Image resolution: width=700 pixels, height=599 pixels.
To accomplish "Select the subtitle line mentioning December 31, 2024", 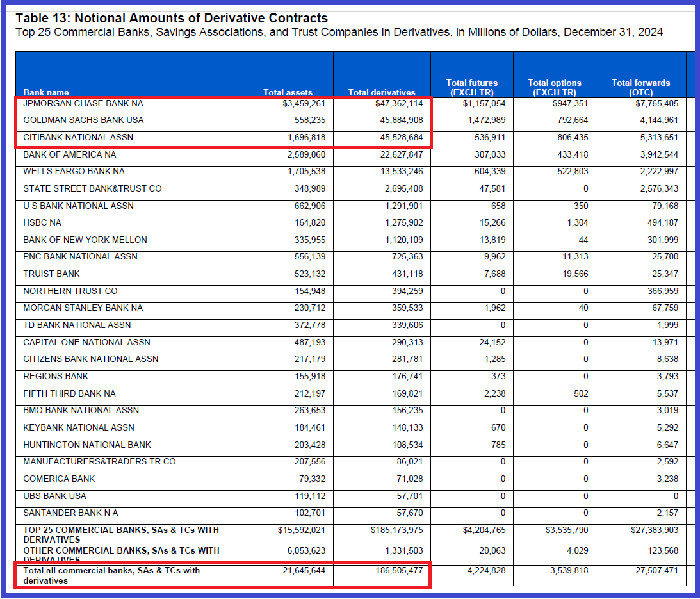I will click(339, 32).
